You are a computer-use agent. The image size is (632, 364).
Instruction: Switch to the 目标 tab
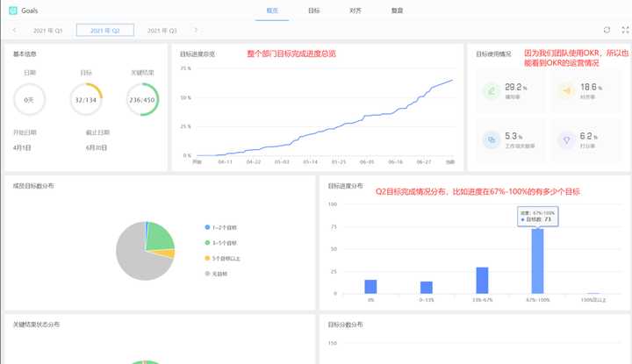point(314,11)
